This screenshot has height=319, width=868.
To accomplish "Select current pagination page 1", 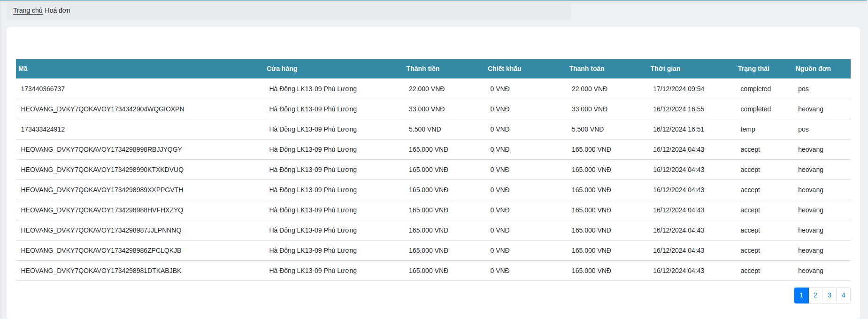I will pyautogui.click(x=801, y=295).
